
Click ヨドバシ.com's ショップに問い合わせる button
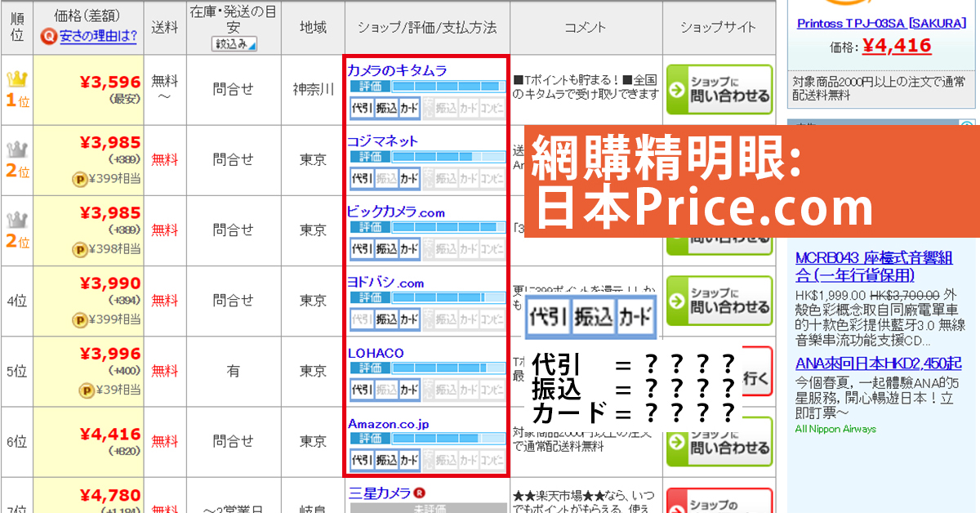coord(719,301)
